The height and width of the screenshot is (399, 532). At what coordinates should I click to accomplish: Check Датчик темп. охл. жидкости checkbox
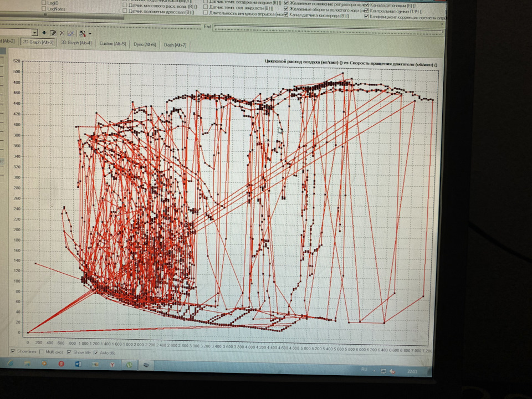(x=206, y=7)
